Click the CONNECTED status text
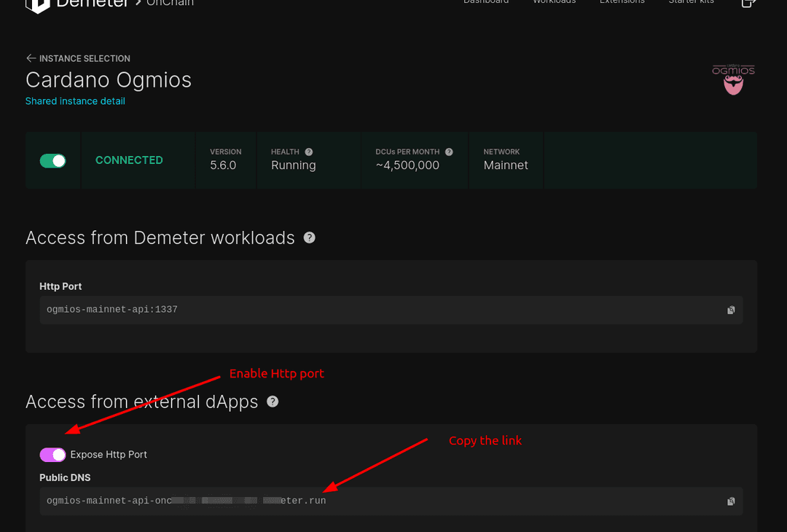The image size is (787, 532). tap(129, 160)
